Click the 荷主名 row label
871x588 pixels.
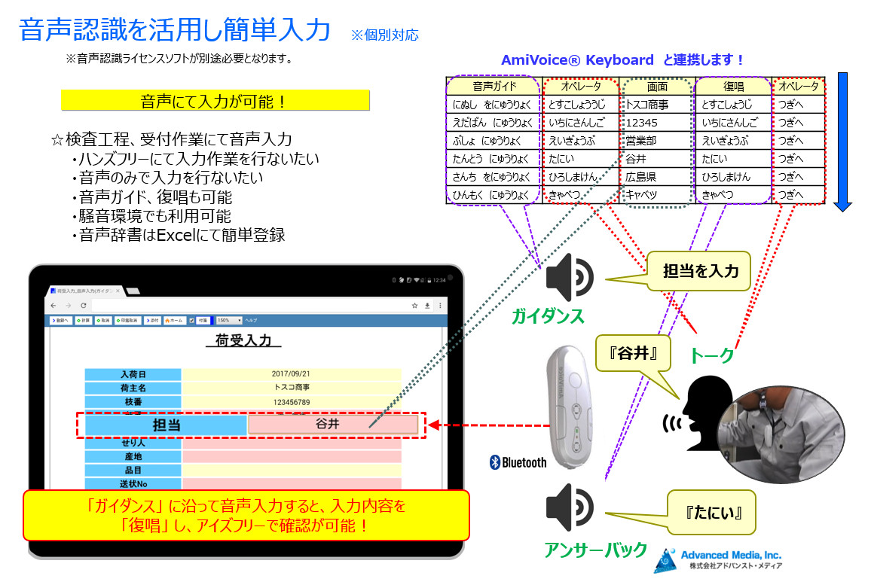point(133,388)
